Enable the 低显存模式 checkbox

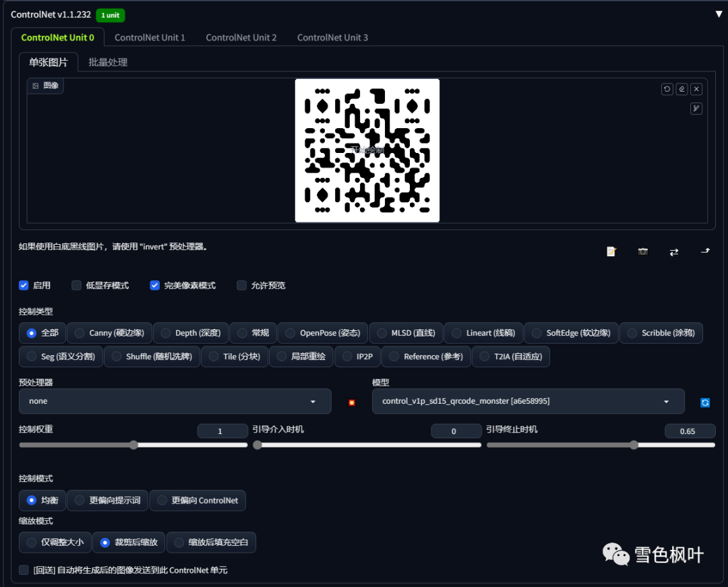pos(76,285)
